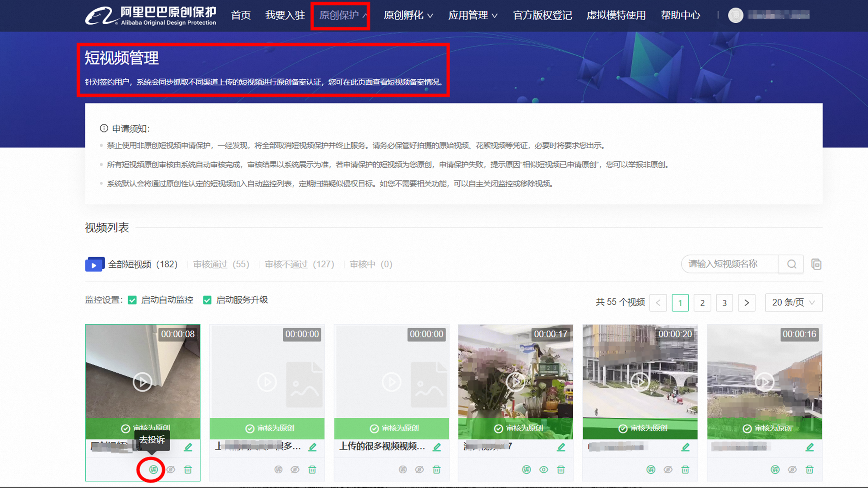Image resolution: width=868 pixels, height=488 pixels.
Task: Go to page 2 of the video list
Action: [702, 303]
